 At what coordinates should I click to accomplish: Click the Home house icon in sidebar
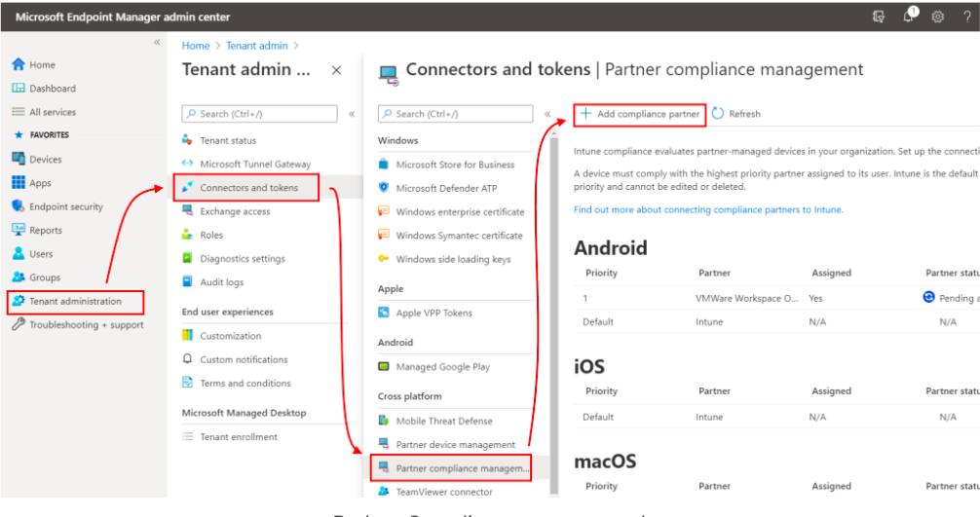pyautogui.click(x=19, y=64)
